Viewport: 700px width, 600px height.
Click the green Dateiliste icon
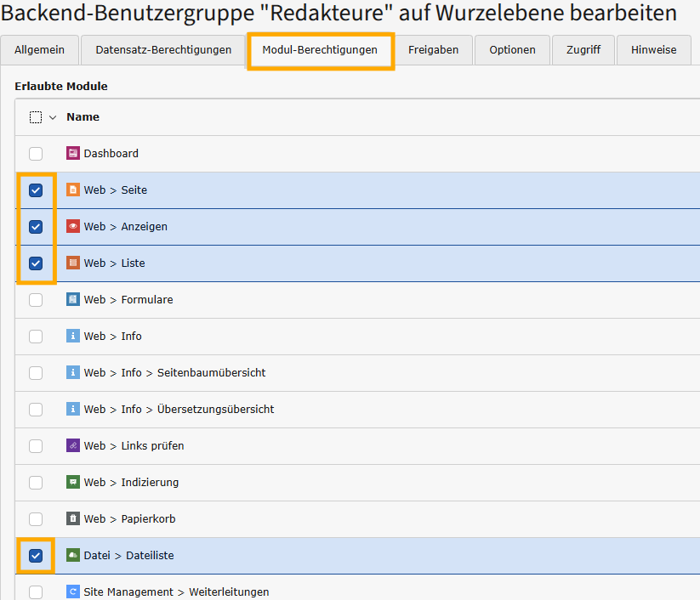coord(73,556)
